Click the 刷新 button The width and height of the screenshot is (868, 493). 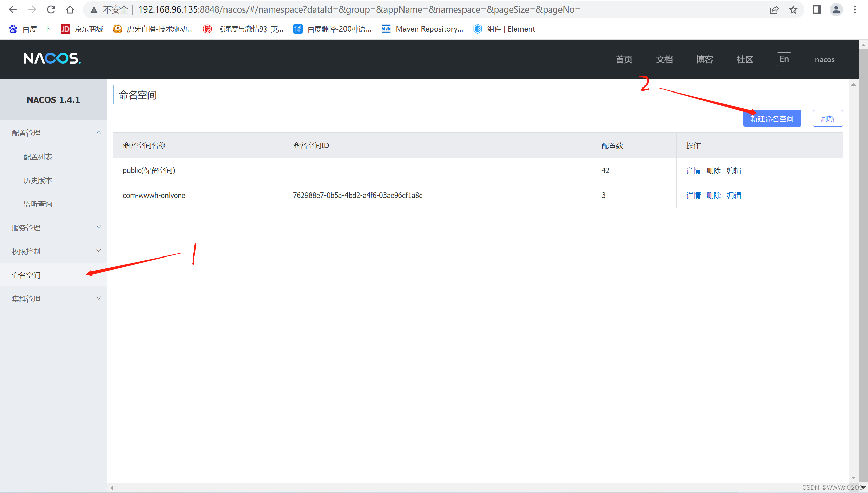click(828, 119)
